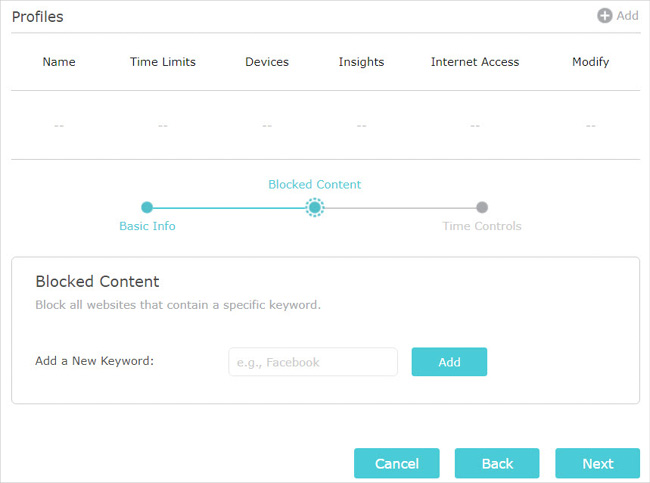Click the Add text beside the plus icon
This screenshot has height=483, width=650.
point(627,16)
